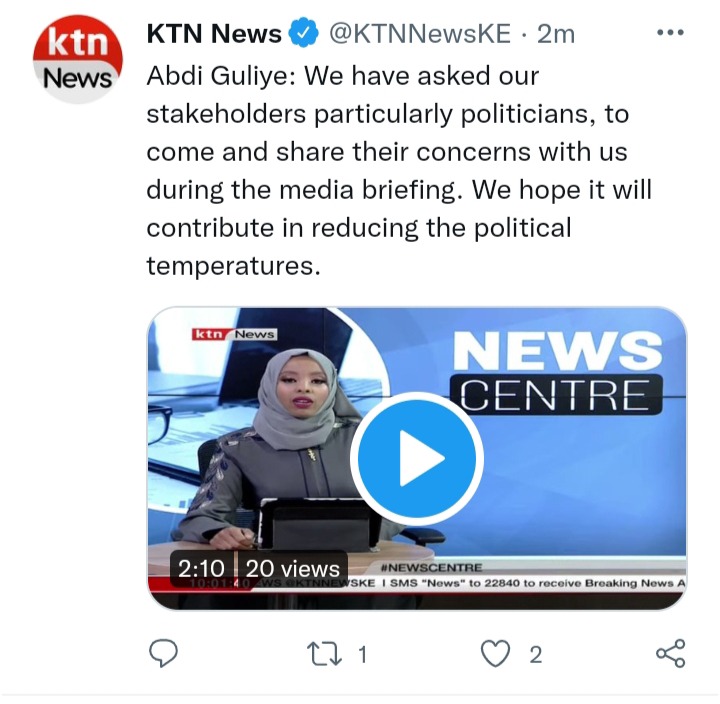Click the ktn News logo in video
The width and height of the screenshot is (720, 704).
tap(234, 334)
